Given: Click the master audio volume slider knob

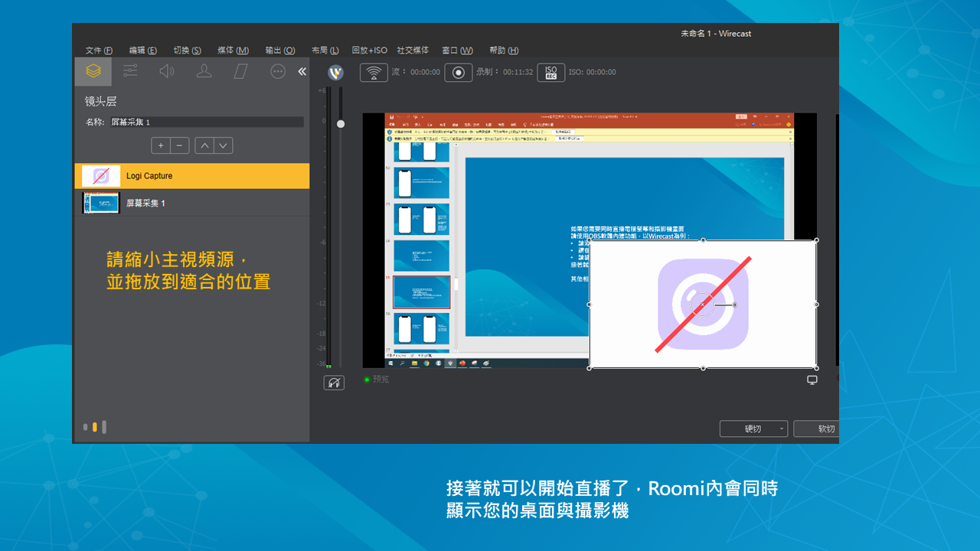Looking at the screenshot, I should coord(341,123).
